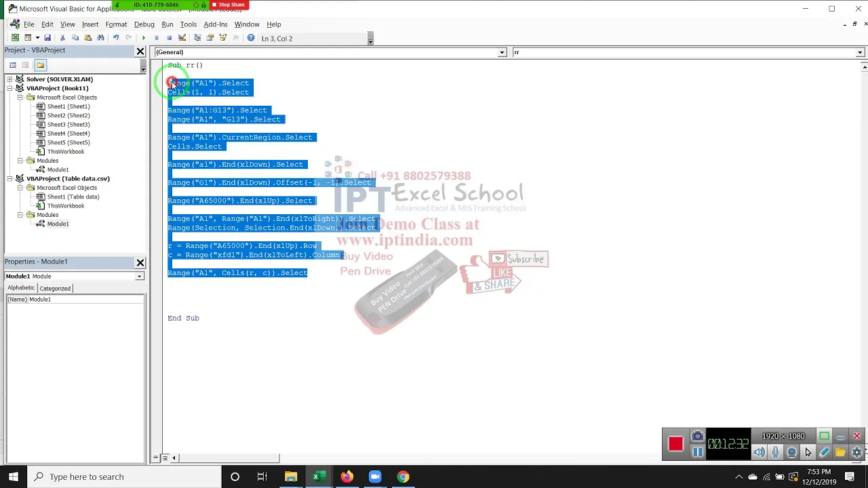This screenshot has height=488, width=868.
Task: Open the Insert menu
Action: pos(90,24)
